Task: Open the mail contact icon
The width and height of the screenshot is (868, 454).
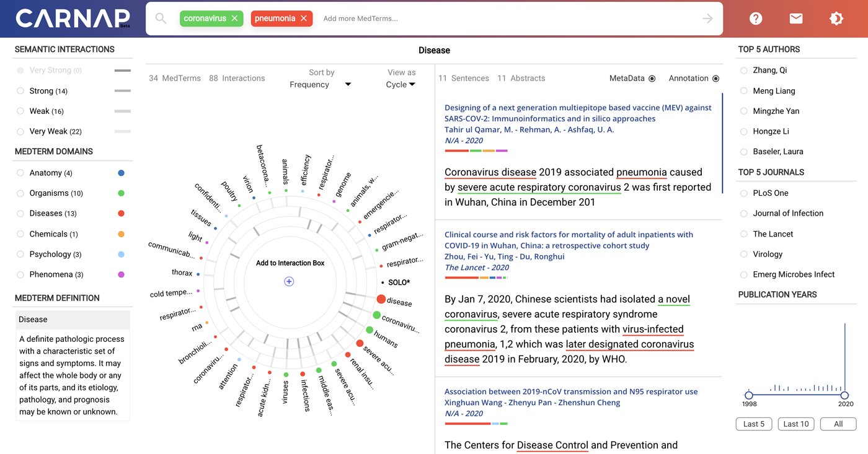Action: (796, 19)
